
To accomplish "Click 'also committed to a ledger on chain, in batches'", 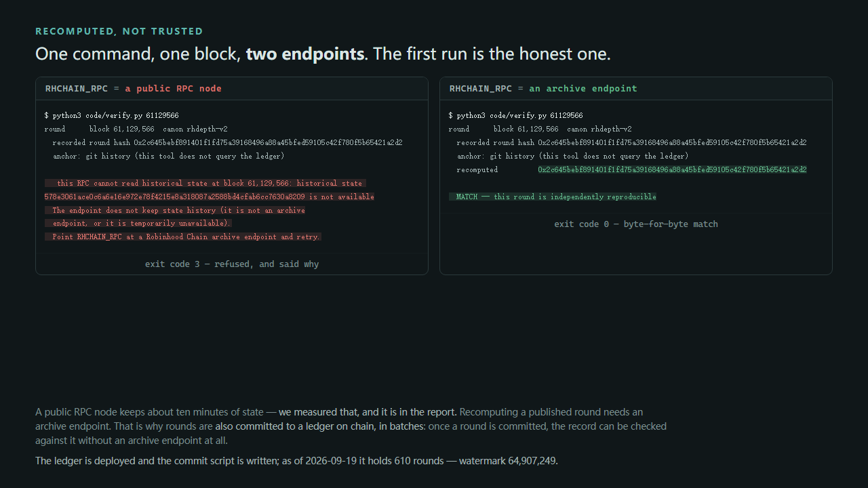I will click(x=320, y=426).
